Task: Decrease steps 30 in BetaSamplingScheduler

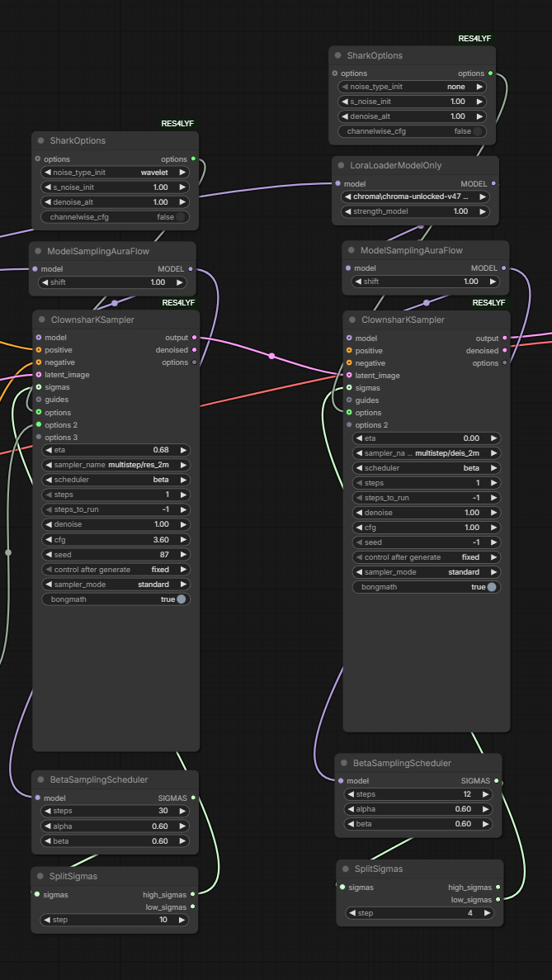Action: pos(48,811)
